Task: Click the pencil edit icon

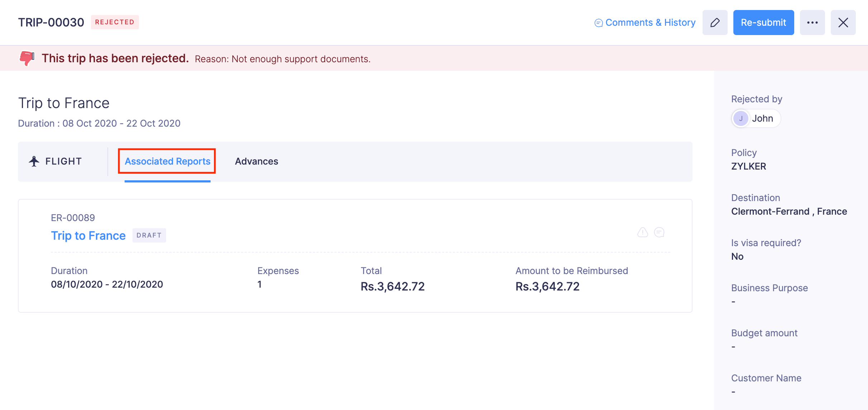Action: pos(715,23)
